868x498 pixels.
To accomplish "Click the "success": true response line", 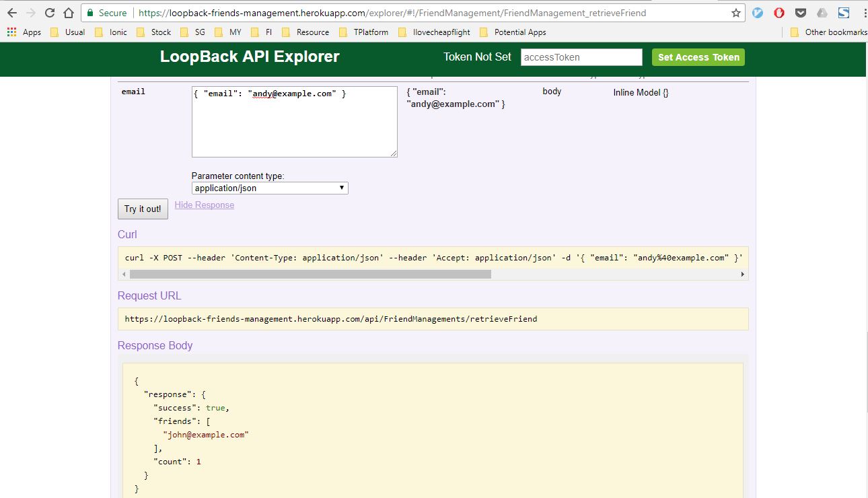I will [x=191, y=408].
